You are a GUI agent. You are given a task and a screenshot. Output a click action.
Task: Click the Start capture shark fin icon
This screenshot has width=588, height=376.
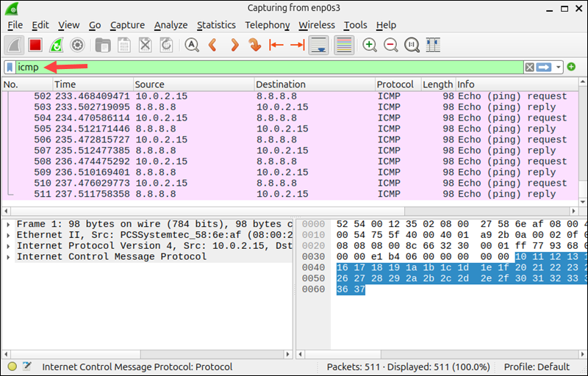(x=14, y=46)
